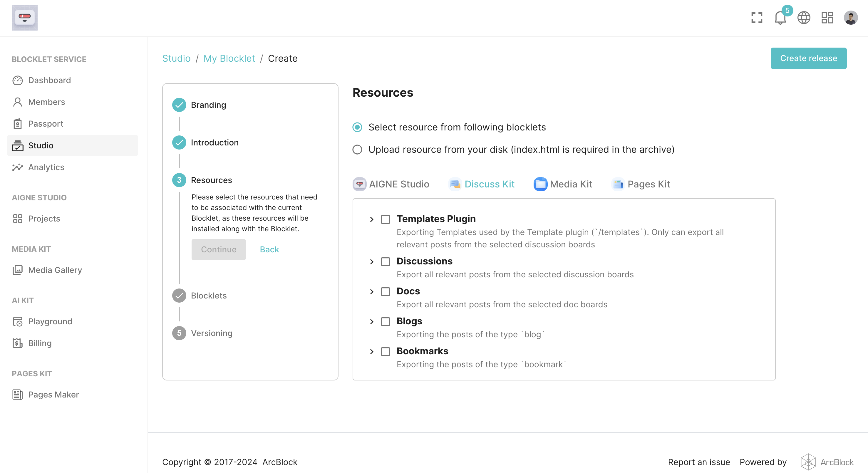Click the AIGNE Studio logo in header
Image resolution: width=868 pixels, height=473 pixels.
[x=25, y=18]
